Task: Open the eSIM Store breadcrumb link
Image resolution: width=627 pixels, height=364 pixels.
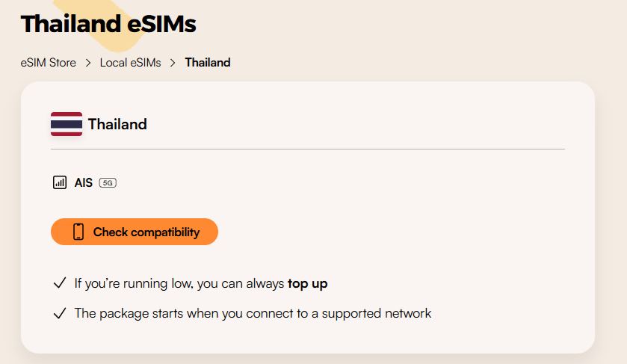Action: (x=49, y=63)
